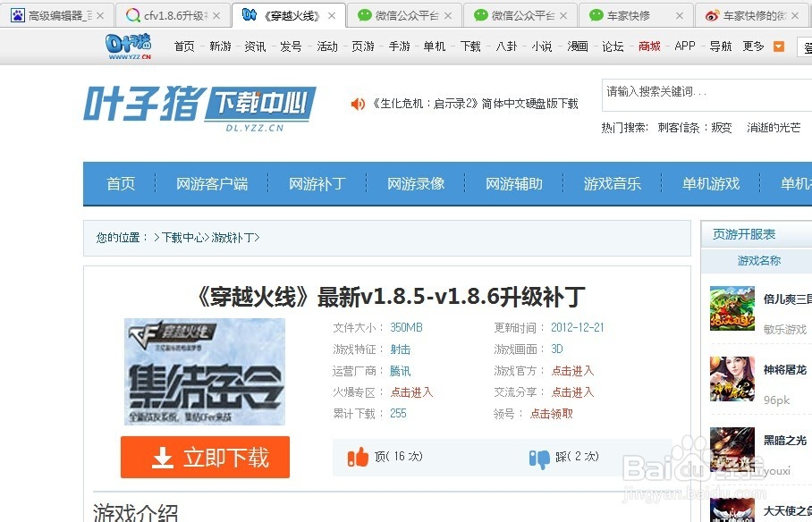Viewport: 812px width, 522px height.
Task: Click 腾讯 operator link
Action: click(x=401, y=371)
